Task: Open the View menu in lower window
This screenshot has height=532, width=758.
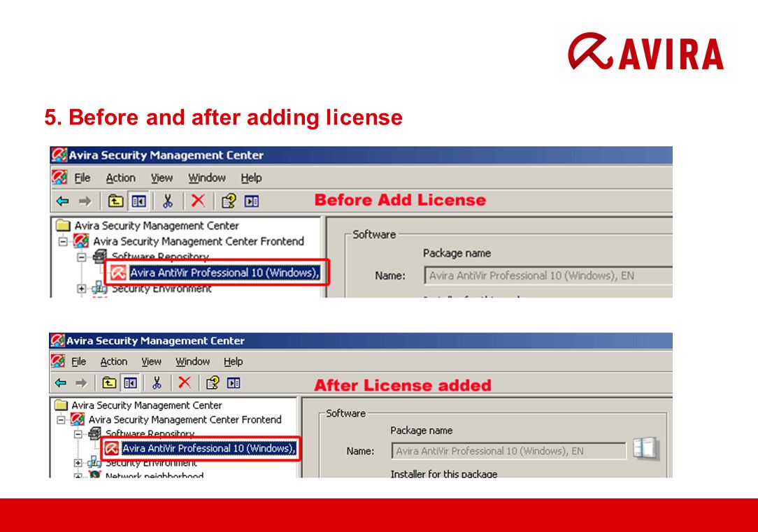Action: 151,361
